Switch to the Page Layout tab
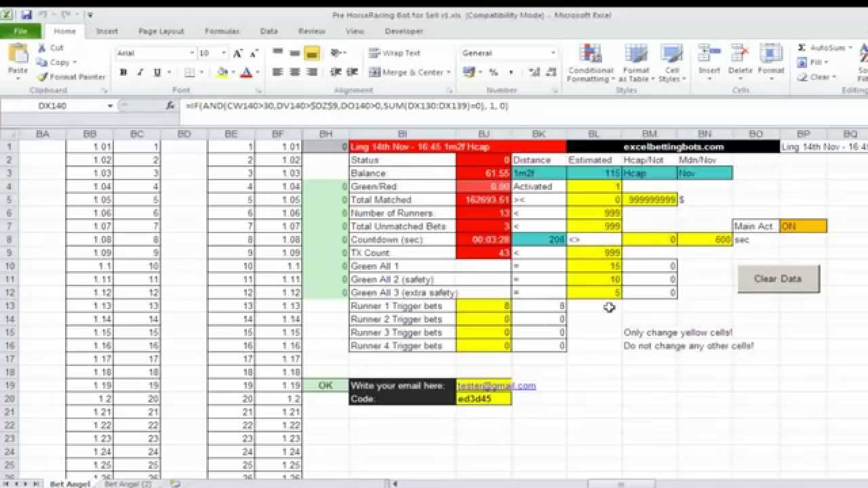The image size is (868, 488). (161, 31)
